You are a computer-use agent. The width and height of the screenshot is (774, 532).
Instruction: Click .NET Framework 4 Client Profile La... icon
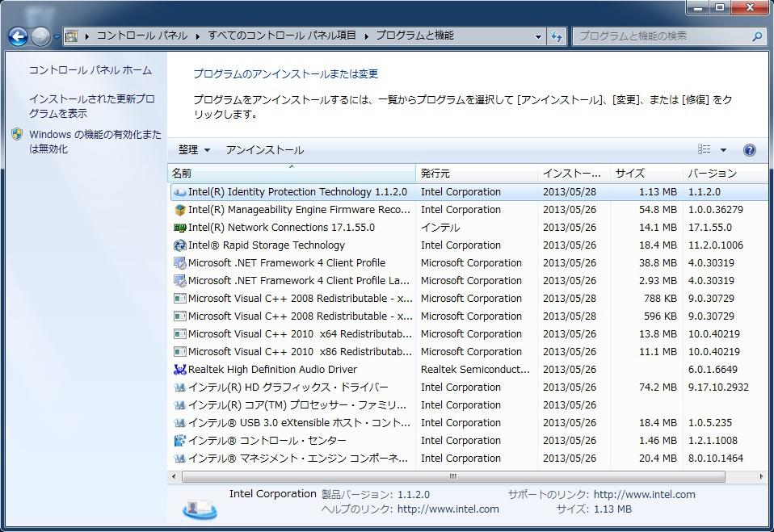tap(180, 281)
